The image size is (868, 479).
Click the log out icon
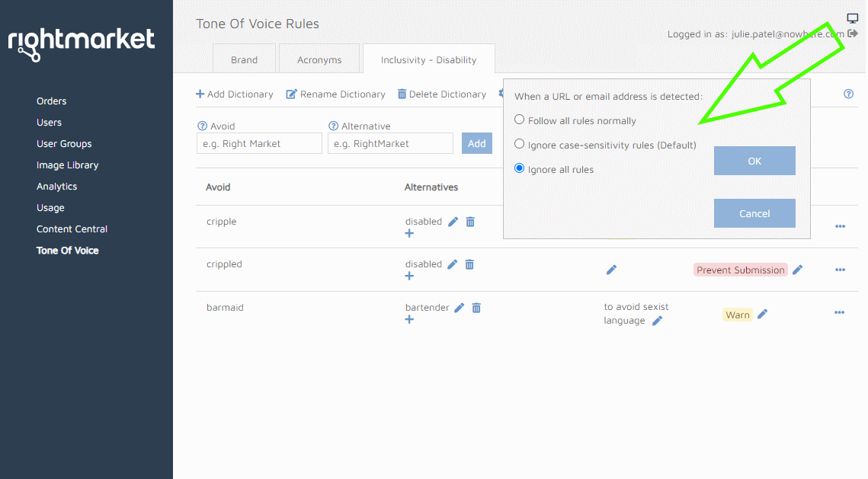853,34
